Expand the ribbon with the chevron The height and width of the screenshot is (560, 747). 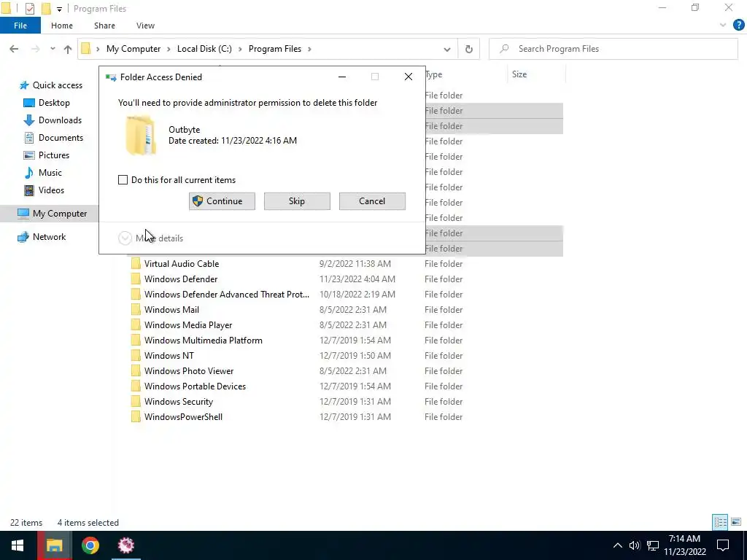[x=723, y=26]
